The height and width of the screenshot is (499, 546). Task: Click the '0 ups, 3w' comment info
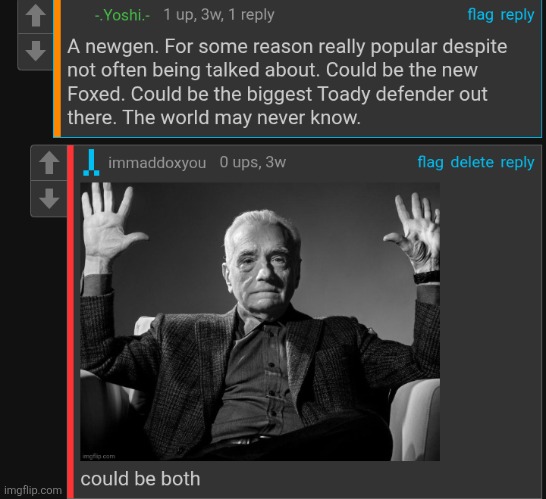point(253,162)
